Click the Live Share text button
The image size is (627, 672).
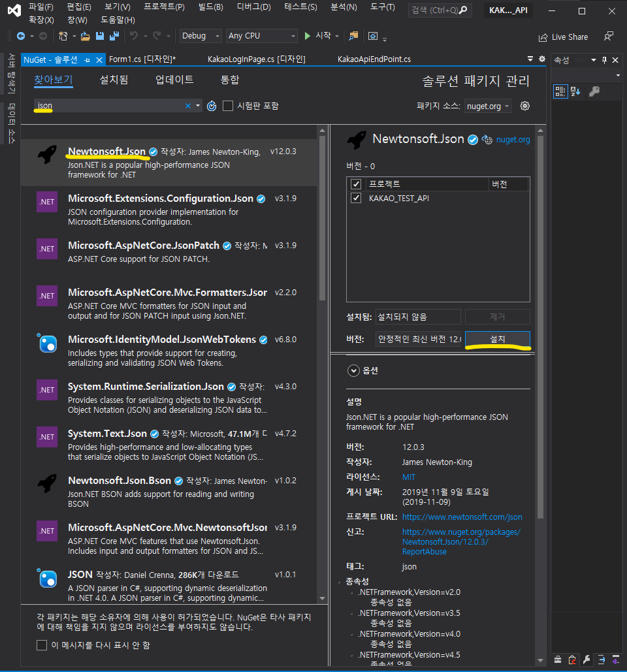(x=570, y=37)
